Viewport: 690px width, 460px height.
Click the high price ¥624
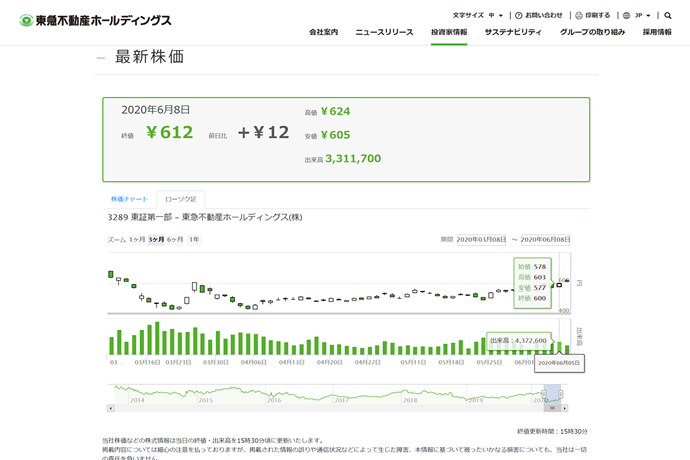(x=335, y=111)
